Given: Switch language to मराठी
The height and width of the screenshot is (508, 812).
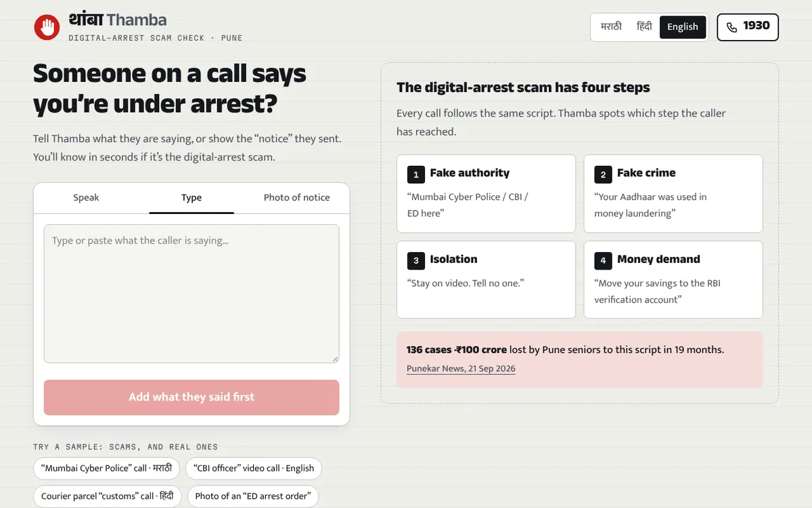Looking at the screenshot, I should pos(611,27).
